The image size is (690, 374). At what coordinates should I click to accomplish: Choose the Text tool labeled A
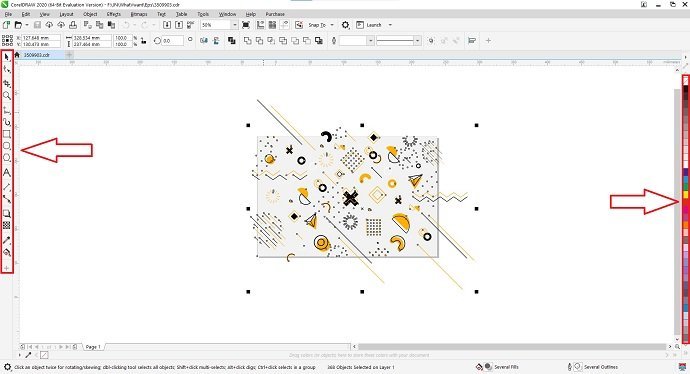click(7, 173)
